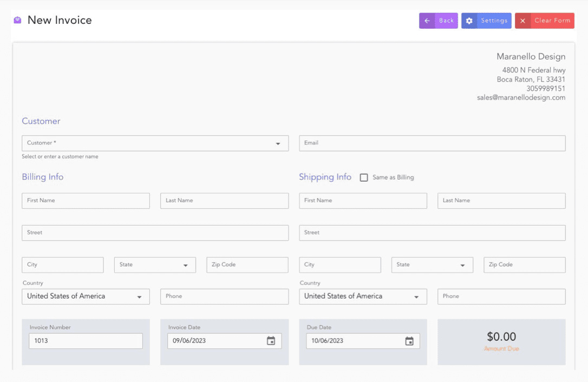Screen dimensions: 588x382
Task: Click the Shipping City field
Action: click(x=340, y=265)
